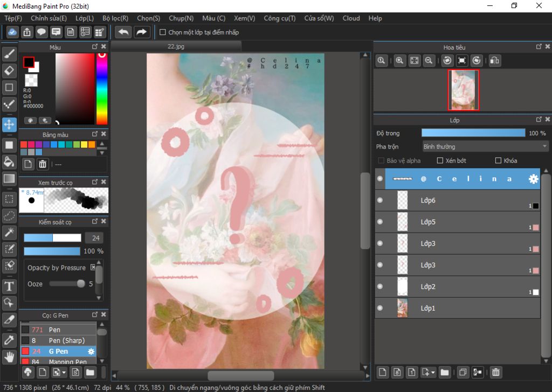
Task: Select the Mapping Pen brush
Action: pos(58,361)
